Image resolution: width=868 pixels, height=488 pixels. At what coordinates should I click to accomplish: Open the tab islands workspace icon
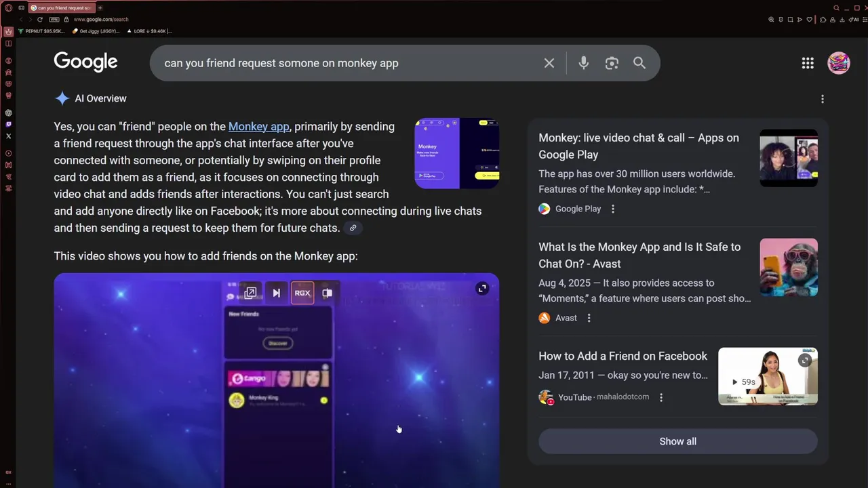[x=22, y=8]
